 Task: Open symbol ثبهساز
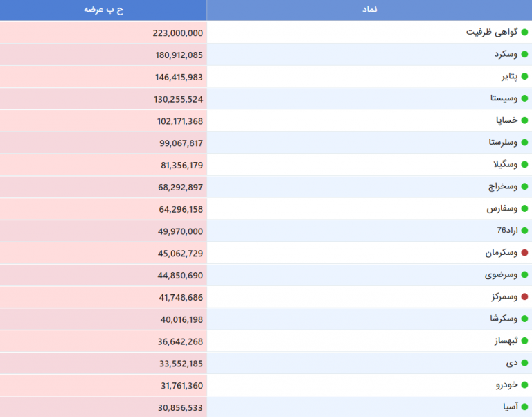(x=506, y=341)
